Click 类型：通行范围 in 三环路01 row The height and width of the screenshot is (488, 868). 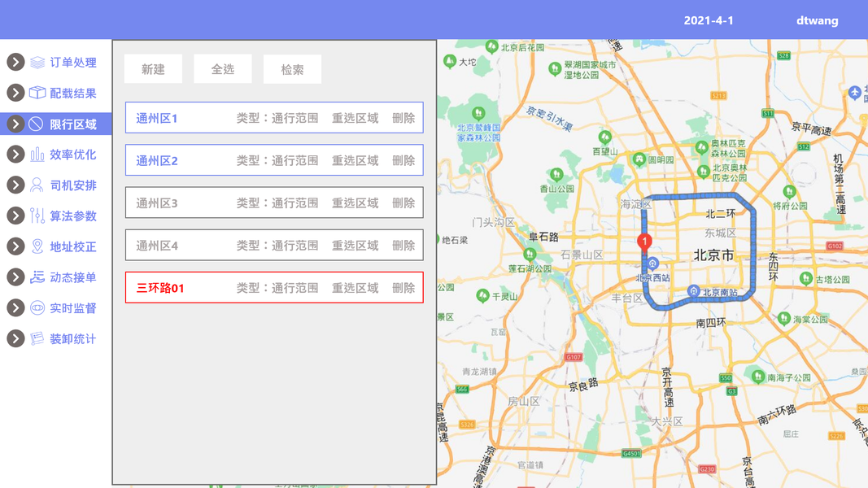pos(277,288)
